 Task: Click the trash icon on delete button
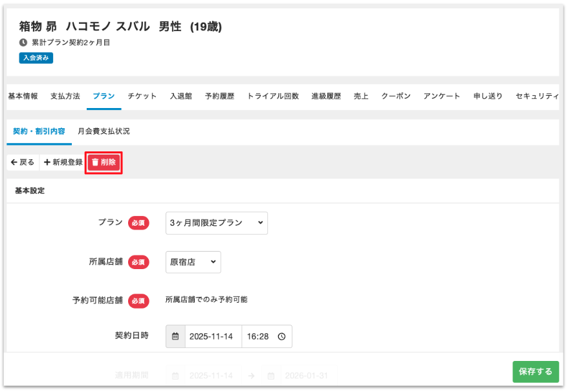pos(95,162)
